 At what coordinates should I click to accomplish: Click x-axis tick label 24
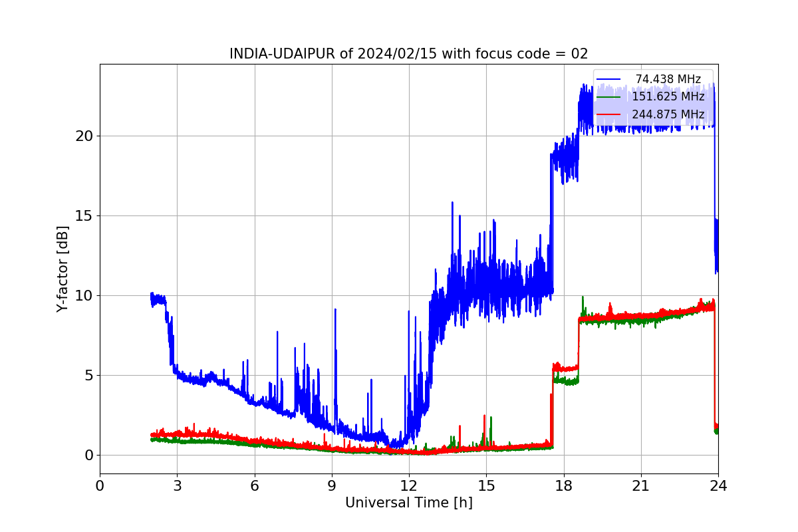718,485
